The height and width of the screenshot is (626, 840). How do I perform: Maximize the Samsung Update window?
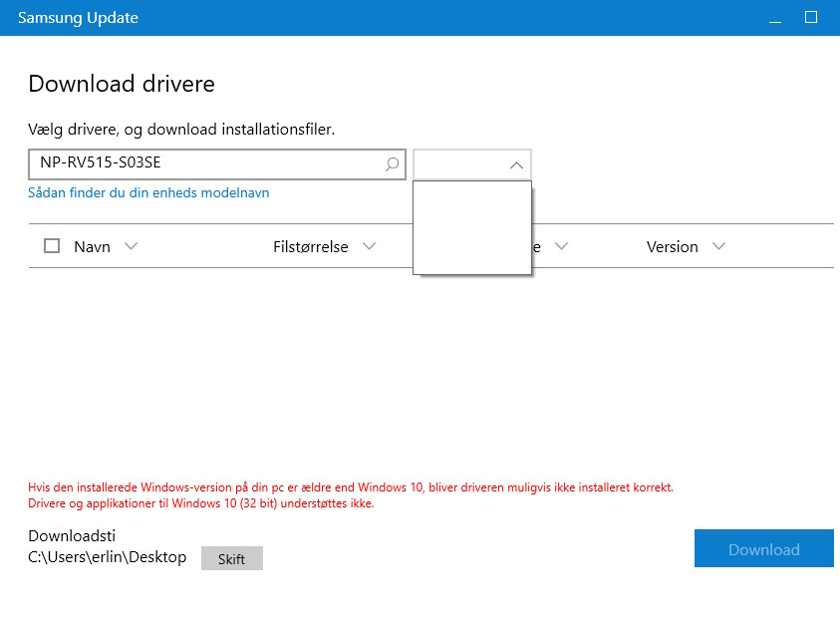pyautogui.click(x=811, y=18)
